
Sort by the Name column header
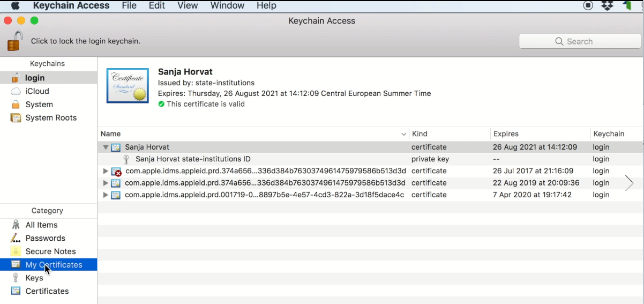coord(253,134)
